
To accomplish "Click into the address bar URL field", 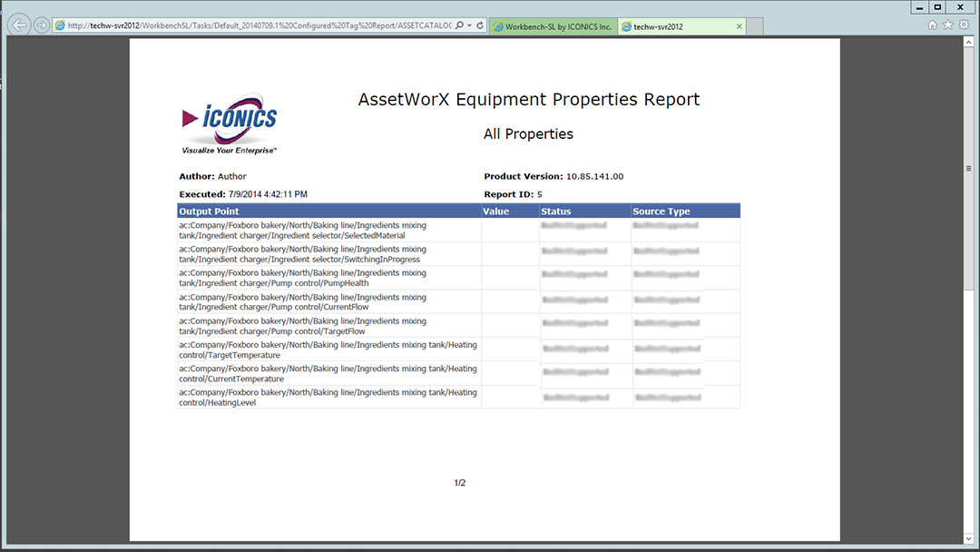I will pos(254,25).
